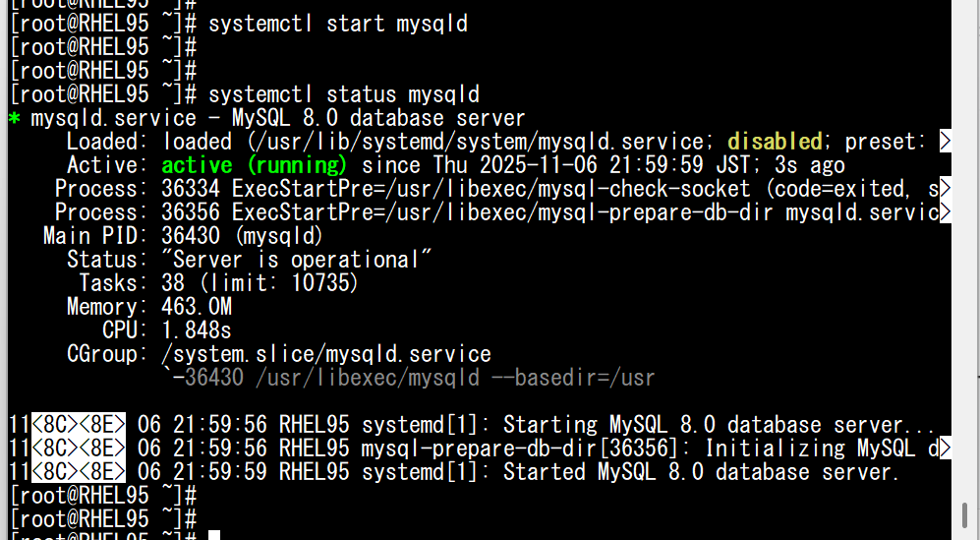Click the "systemctl start mysqld" command text
This screenshot has width=980, height=540.
pos(338,24)
